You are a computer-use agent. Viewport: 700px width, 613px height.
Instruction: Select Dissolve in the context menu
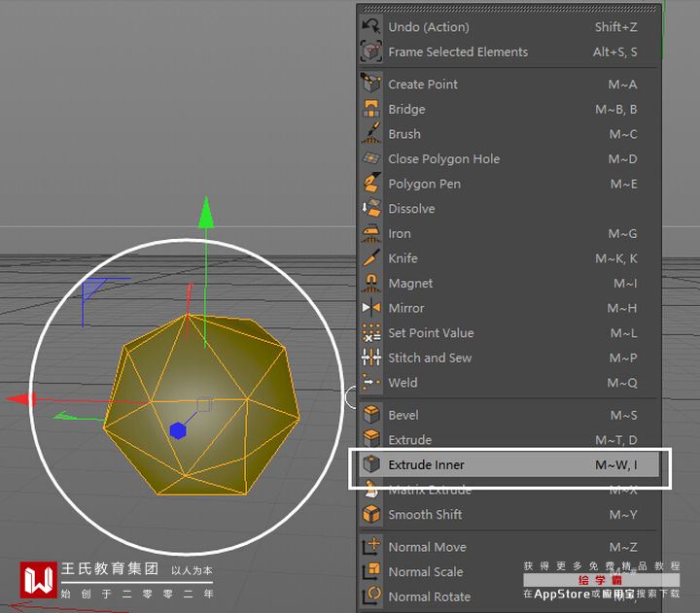click(x=508, y=208)
